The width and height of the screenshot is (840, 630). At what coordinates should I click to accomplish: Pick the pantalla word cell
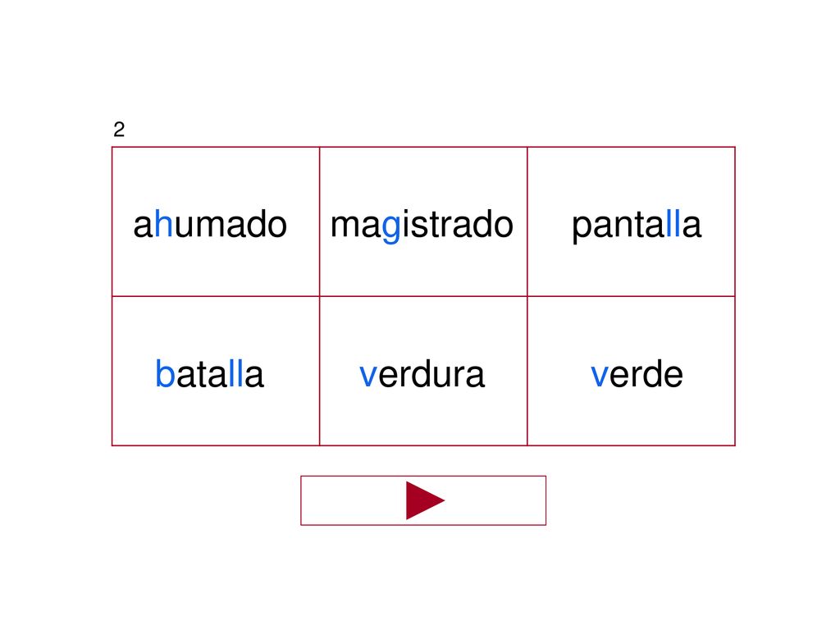pos(631,221)
